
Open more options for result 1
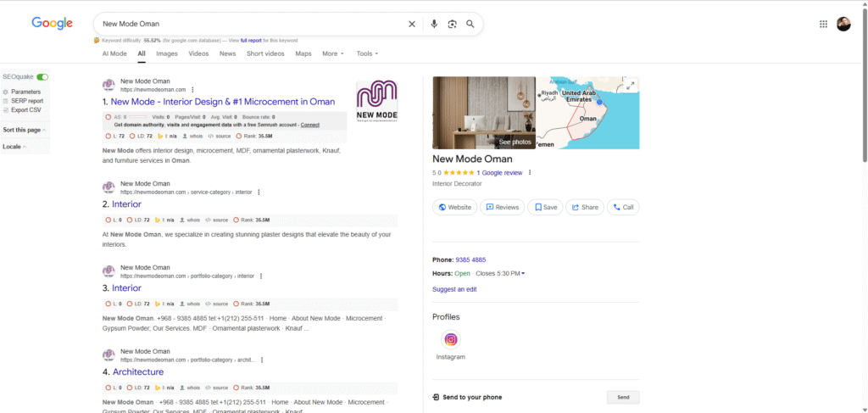192,90
